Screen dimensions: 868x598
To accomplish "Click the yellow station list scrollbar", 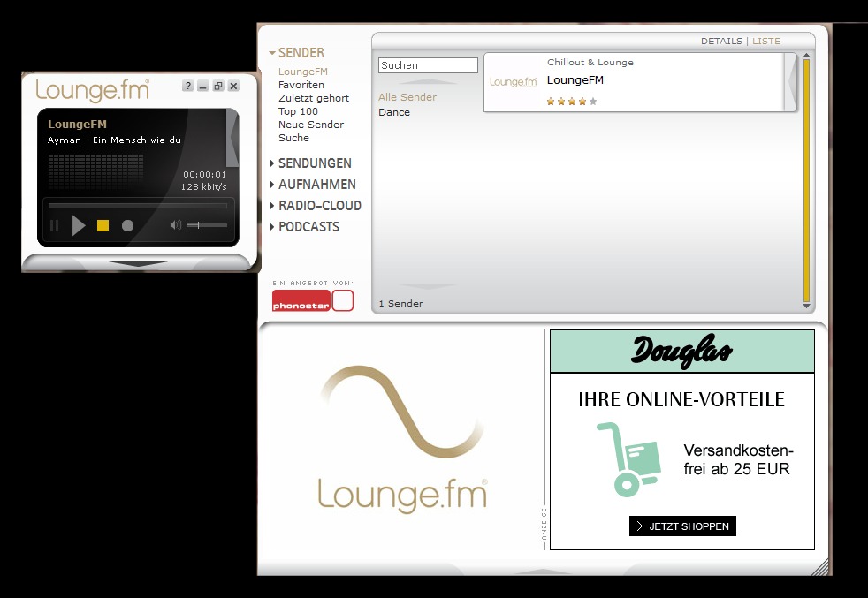I will pyautogui.click(x=806, y=180).
